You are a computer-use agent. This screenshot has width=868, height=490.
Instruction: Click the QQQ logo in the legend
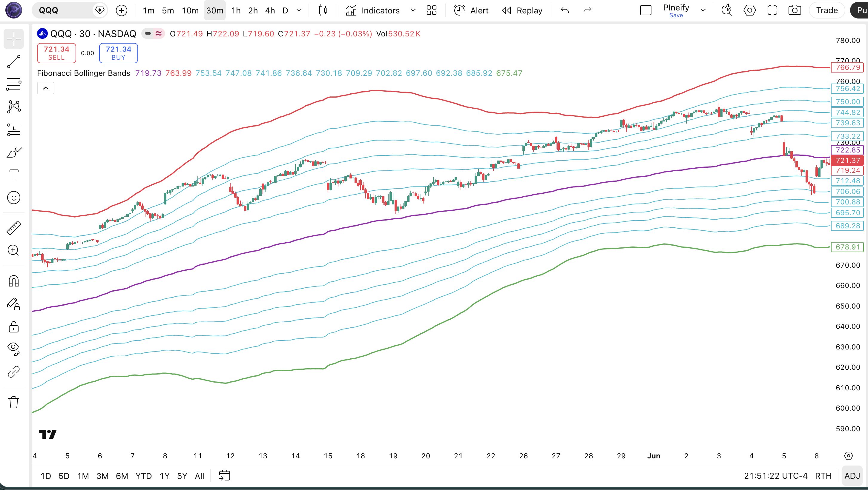tap(42, 34)
